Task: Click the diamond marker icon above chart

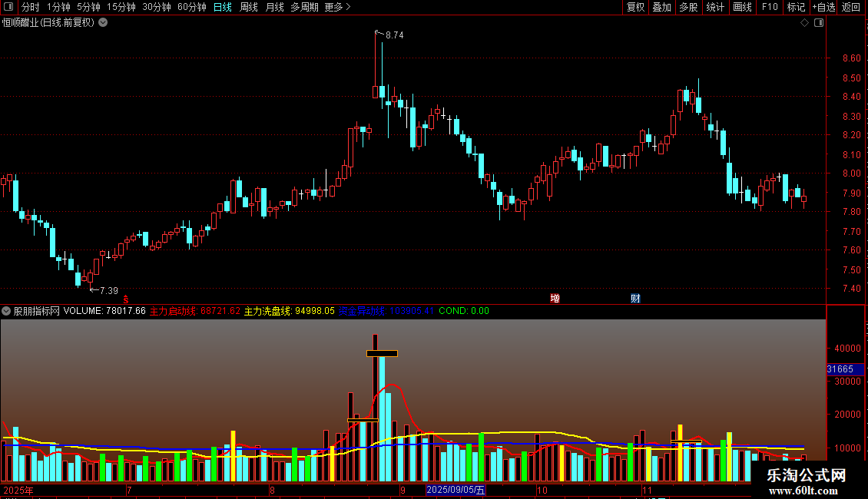Action: point(804,23)
